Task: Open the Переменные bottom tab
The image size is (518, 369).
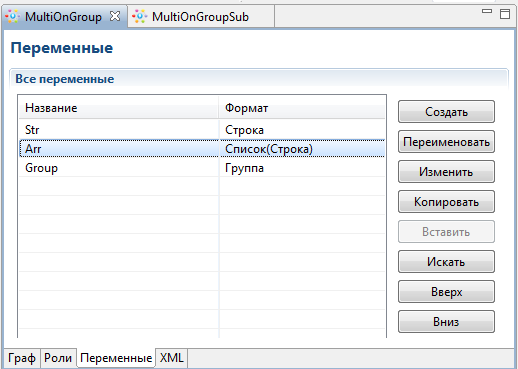Action: click(116, 358)
